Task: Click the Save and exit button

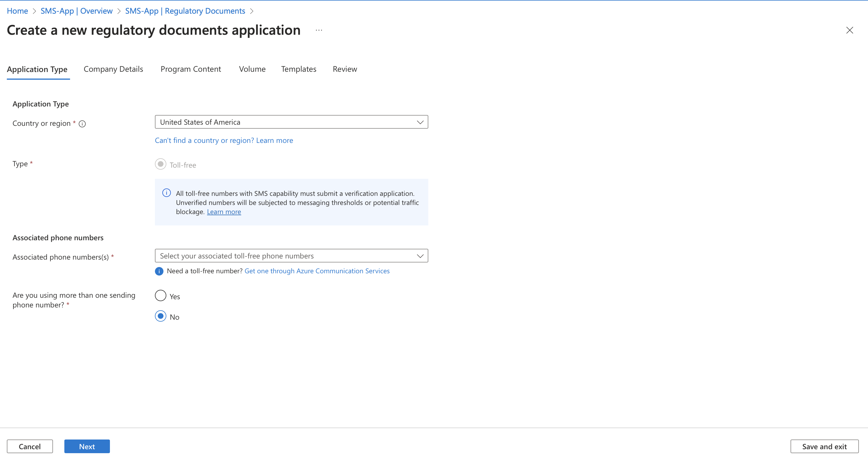Action: [824, 447]
